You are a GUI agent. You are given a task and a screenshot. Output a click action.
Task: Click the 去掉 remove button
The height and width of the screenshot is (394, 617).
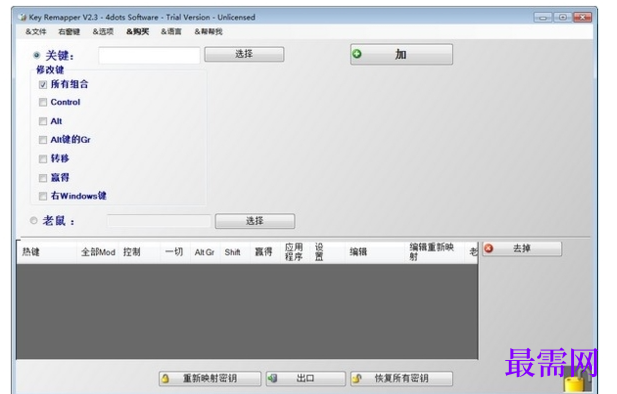coord(522,249)
